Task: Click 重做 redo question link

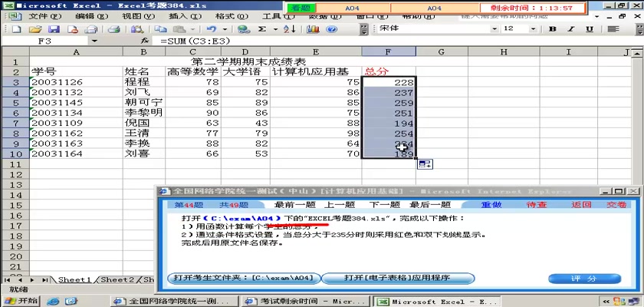Action: coord(491,205)
